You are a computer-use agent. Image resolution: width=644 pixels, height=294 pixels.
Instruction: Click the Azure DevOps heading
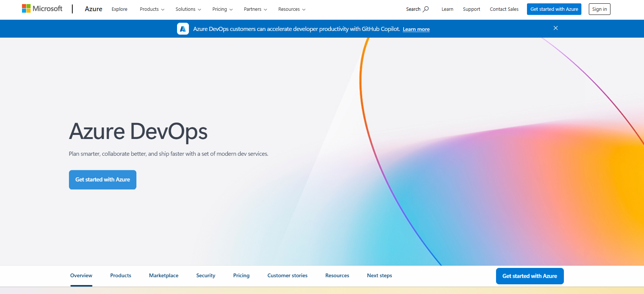138,132
